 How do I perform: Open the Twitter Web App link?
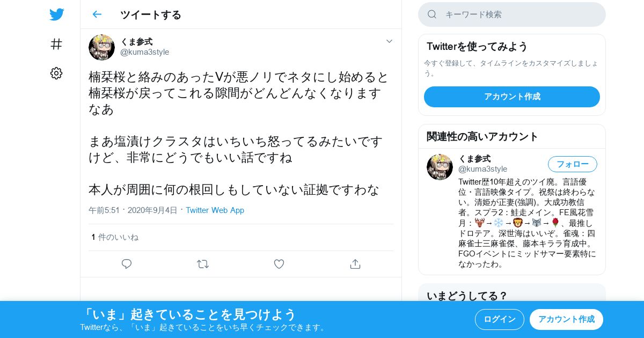[215, 210]
